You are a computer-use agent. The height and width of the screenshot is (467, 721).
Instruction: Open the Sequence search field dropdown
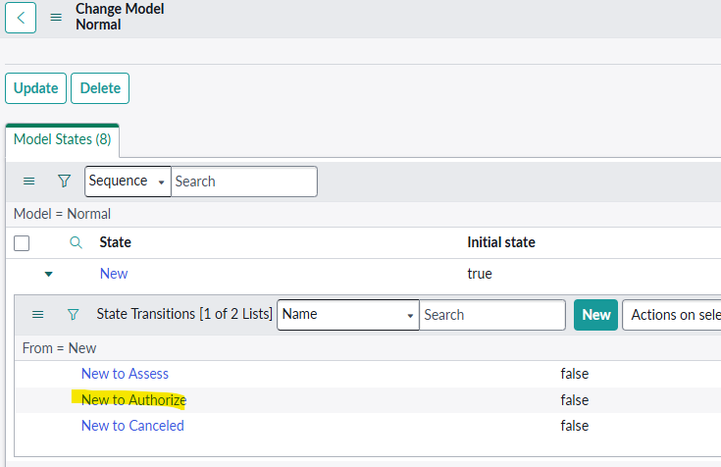click(x=128, y=181)
